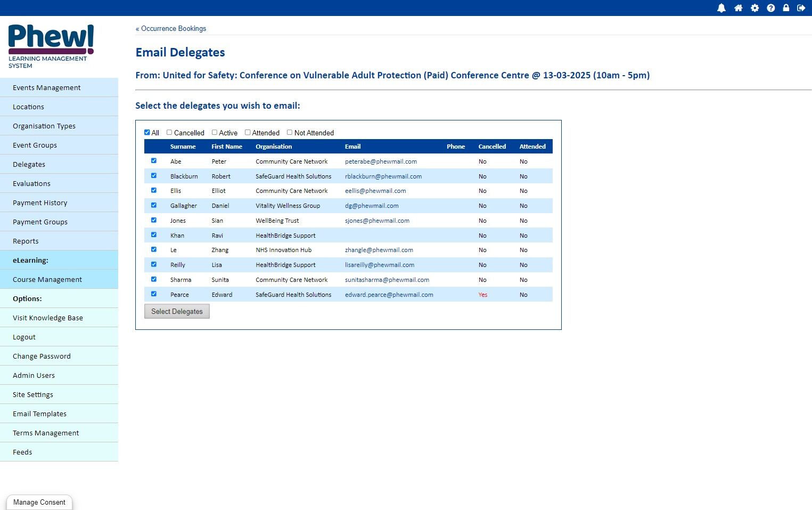Open Evaluations in the sidebar
812x510 pixels.
point(59,183)
